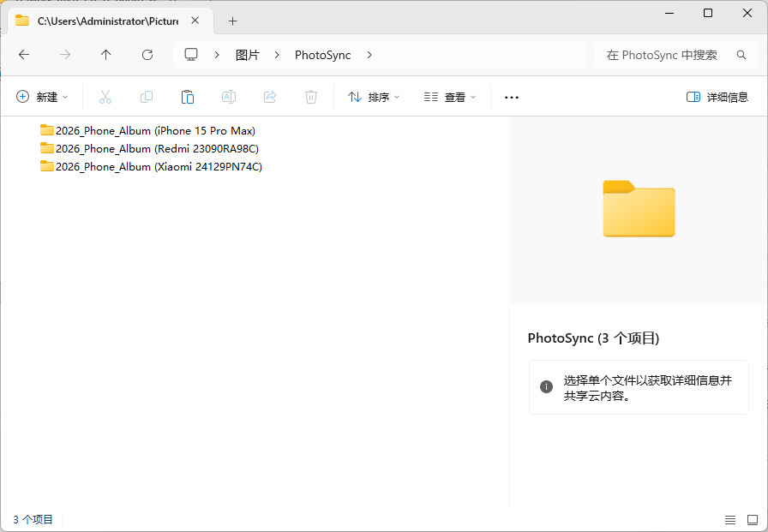
Task: Open the 新建 dropdown menu
Action: click(x=42, y=97)
